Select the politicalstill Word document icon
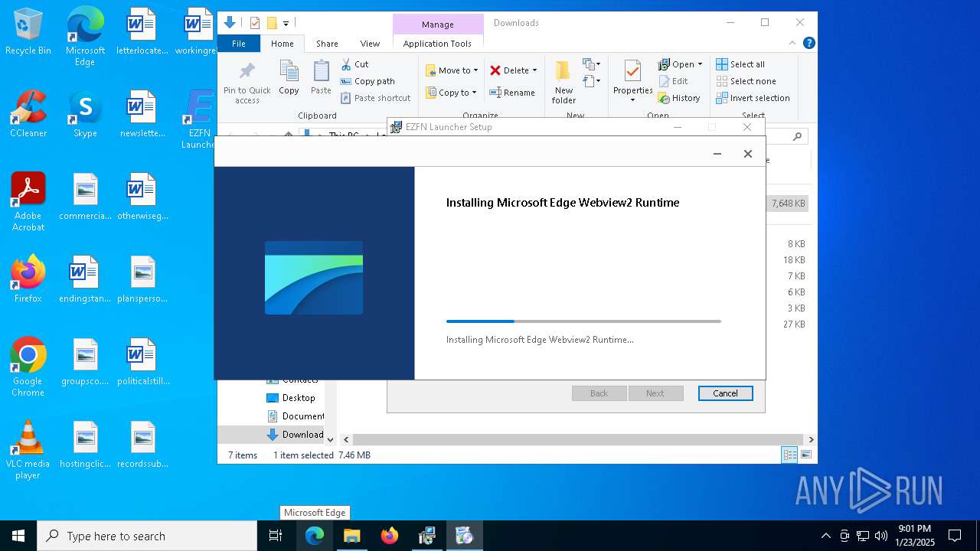 [142, 361]
